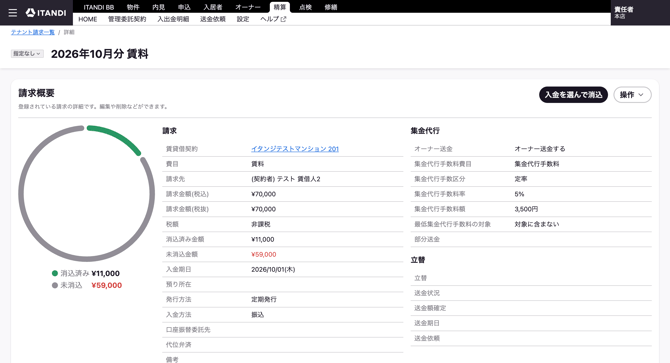Click the 集金代行 section heading

click(x=425, y=131)
